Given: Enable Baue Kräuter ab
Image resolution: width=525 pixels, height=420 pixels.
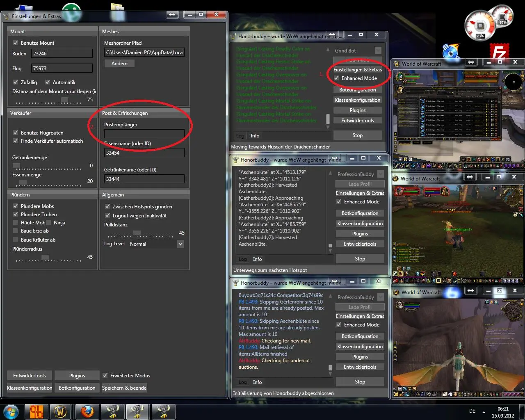Looking at the screenshot, I should tap(16, 240).
